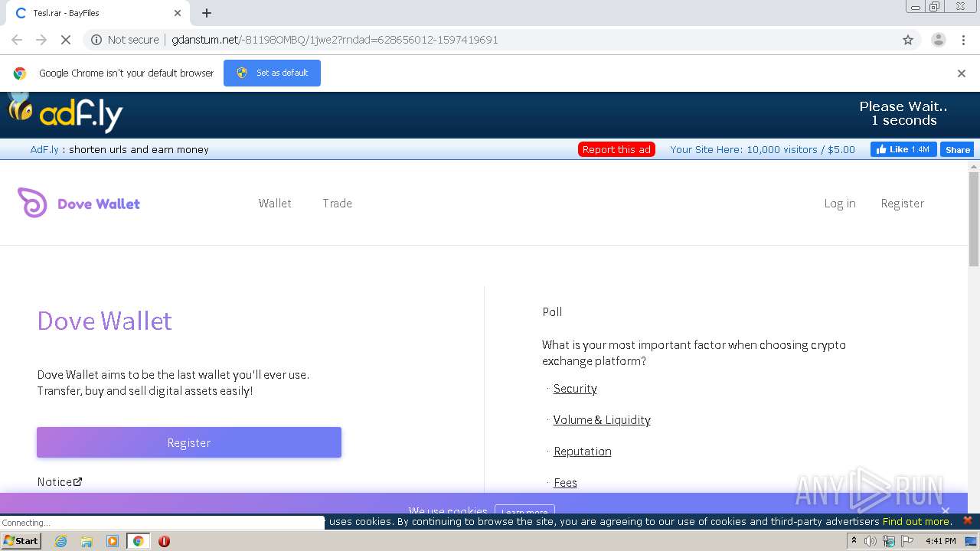
Task: Choose Fees poll option
Action: click(565, 482)
